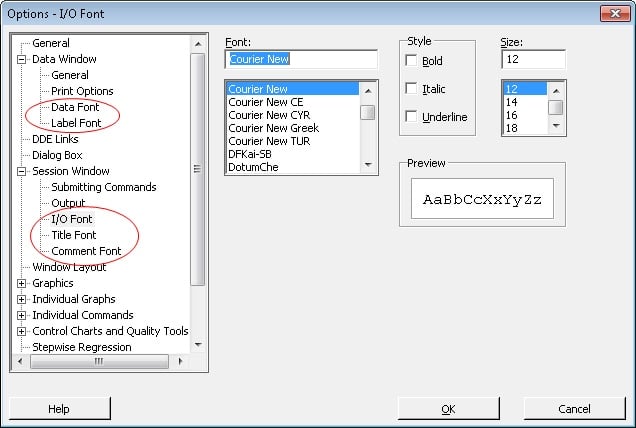Select Title Font under Session Window
This screenshot has width=636, height=428.
(74, 235)
